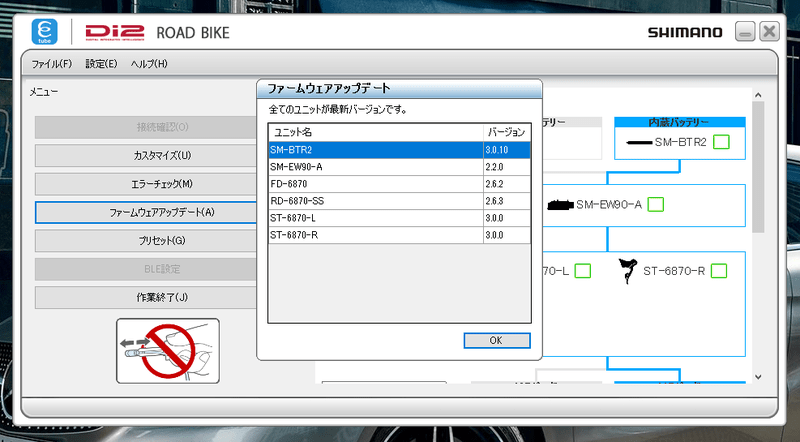Click the バージョン column header
Image resolution: width=800 pixels, height=442 pixels.
pyautogui.click(x=507, y=132)
